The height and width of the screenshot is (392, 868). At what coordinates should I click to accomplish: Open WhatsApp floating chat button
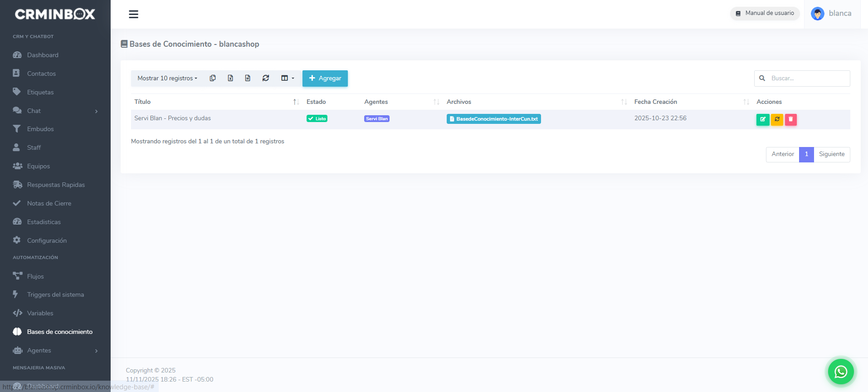pyautogui.click(x=840, y=372)
